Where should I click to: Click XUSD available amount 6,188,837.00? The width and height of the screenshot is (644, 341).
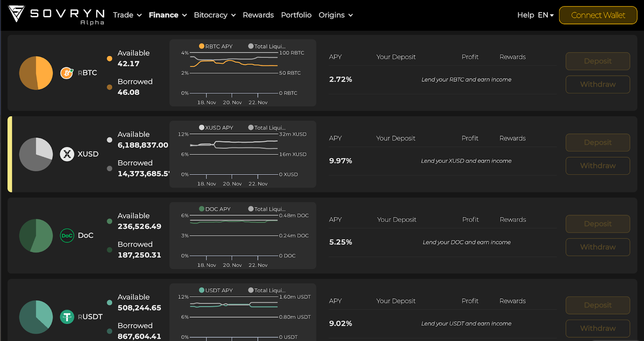143,145
